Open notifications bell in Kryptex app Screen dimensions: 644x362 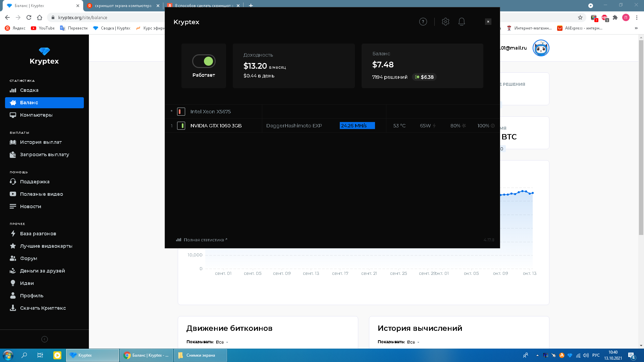pyautogui.click(x=462, y=22)
